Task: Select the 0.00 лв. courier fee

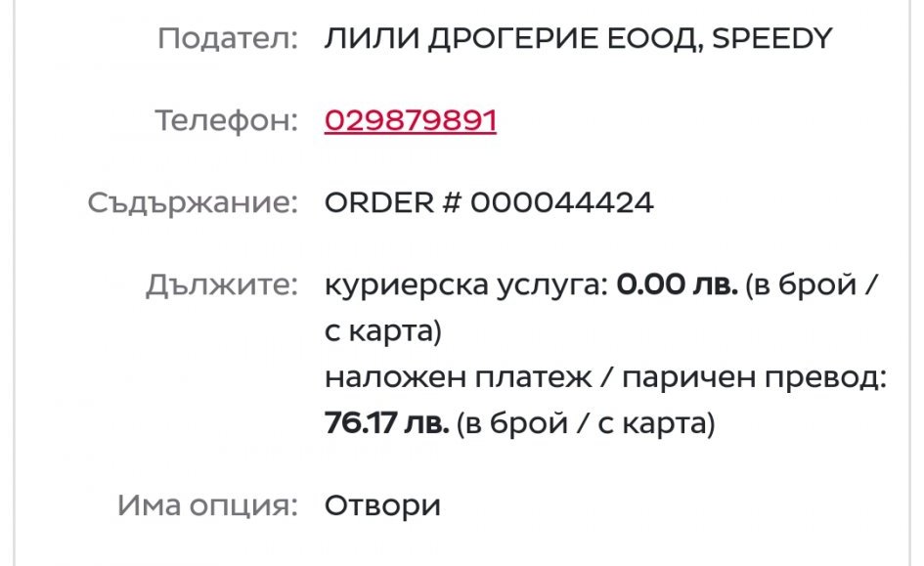Action: (x=677, y=285)
